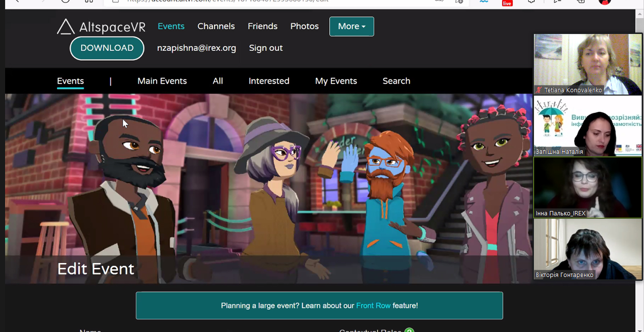Viewport: 644px width, 332px height.
Task: Click the red live extension icon
Action: point(507,3)
